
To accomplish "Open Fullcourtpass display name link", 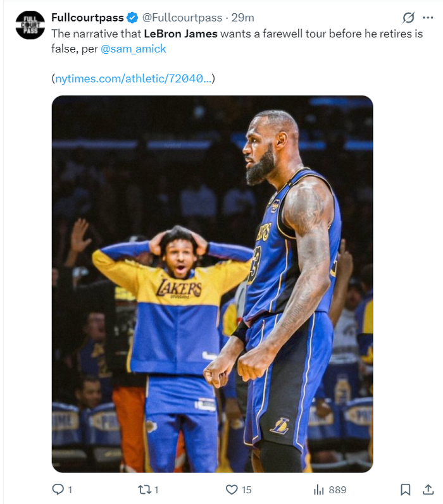I will 87,17.
